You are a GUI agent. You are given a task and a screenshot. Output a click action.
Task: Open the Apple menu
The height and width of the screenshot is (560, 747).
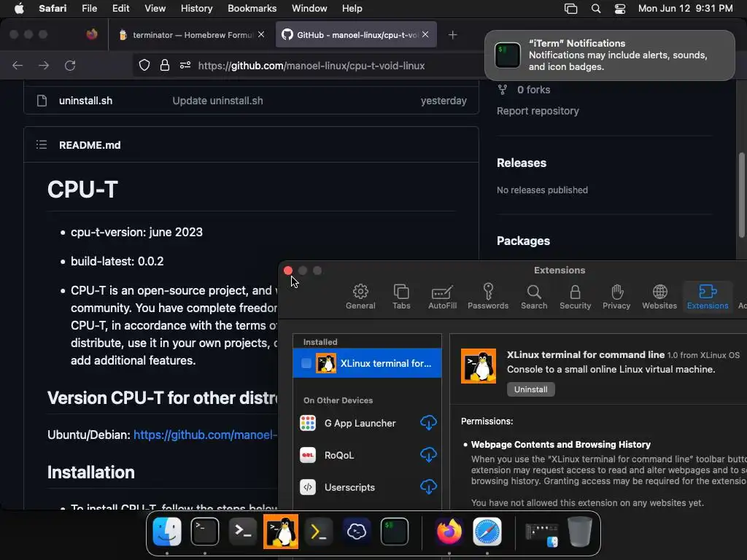pos(18,8)
